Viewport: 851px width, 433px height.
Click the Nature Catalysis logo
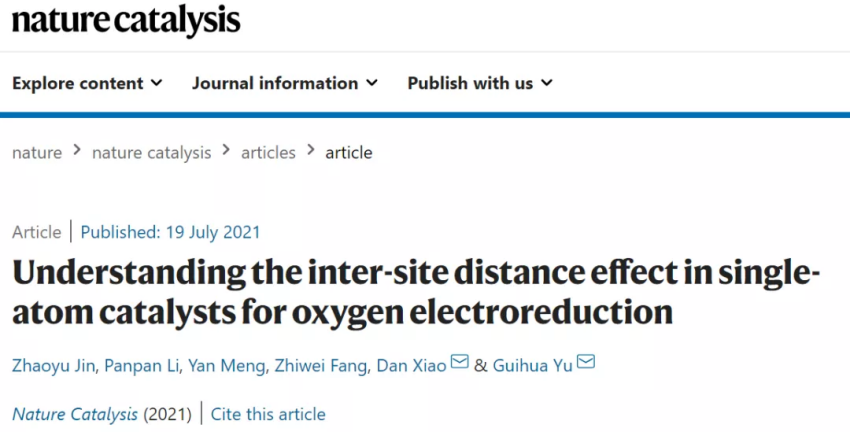tap(126, 22)
